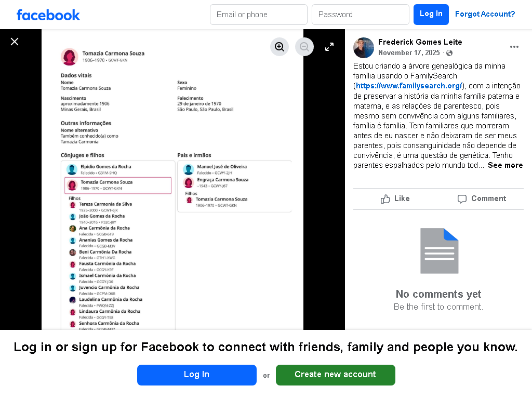Close the photo viewer with the X icon
The height and width of the screenshot is (399, 532).
(14, 42)
